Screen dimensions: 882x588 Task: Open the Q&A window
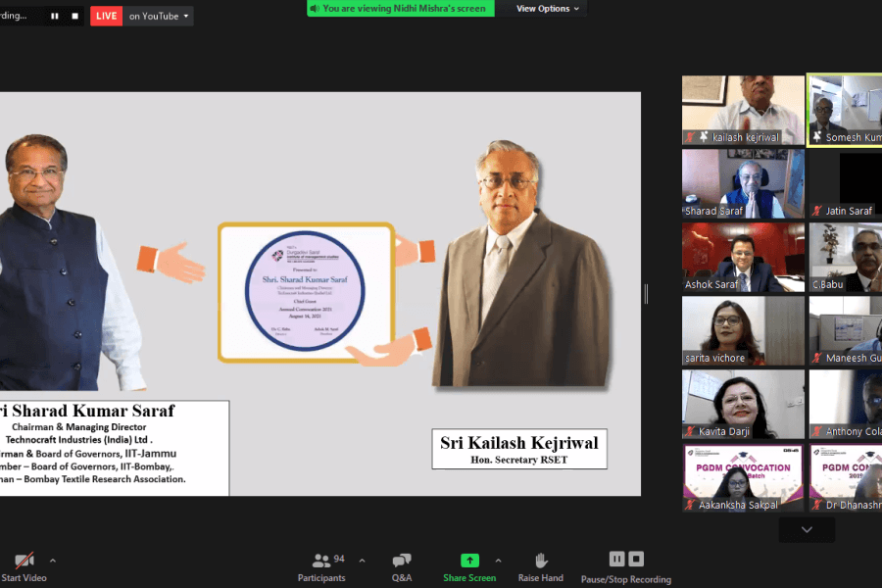pos(402,565)
